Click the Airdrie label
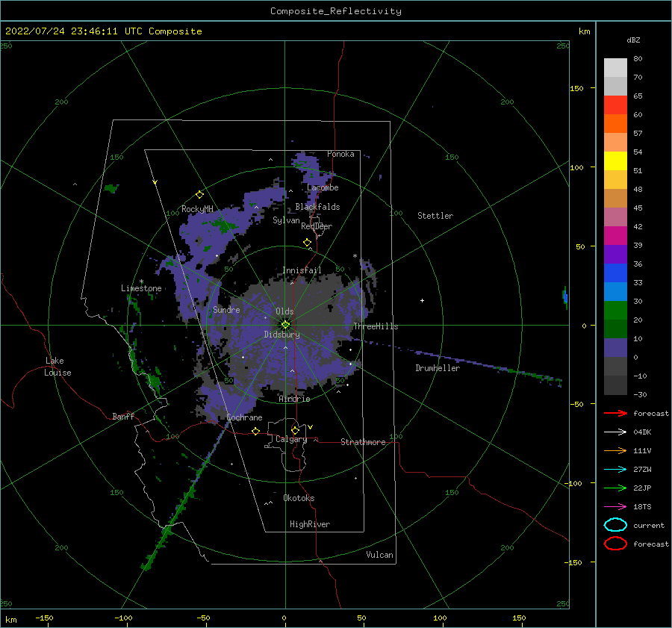This screenshot has width=672, height=628. pos(294,399)
